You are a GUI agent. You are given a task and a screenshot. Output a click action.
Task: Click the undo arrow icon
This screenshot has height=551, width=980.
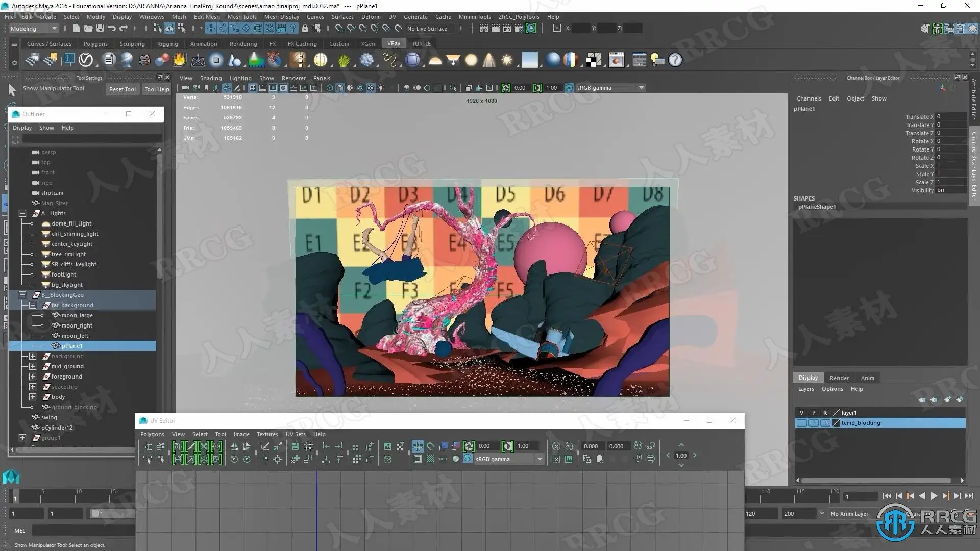112,29
